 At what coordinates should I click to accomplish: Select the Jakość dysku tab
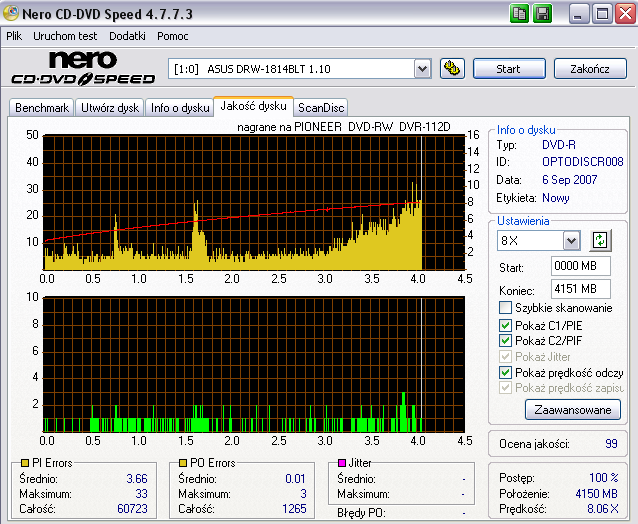point(253,106)
